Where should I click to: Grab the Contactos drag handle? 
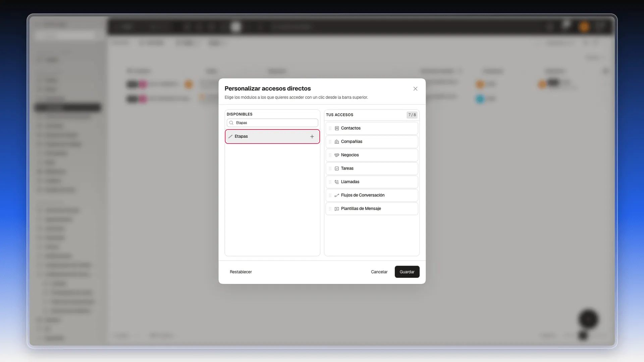click(330, 128)
